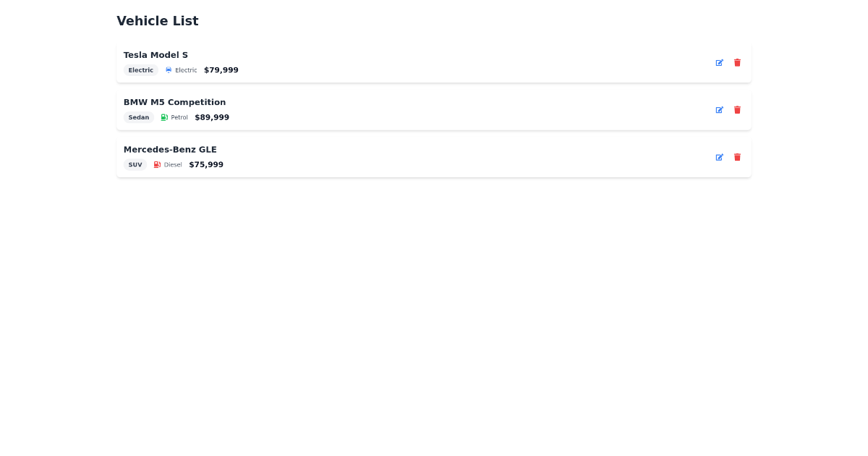Click the $79,999 price on Tesla card
Screen dimensions: 868x456
[221, 69]
